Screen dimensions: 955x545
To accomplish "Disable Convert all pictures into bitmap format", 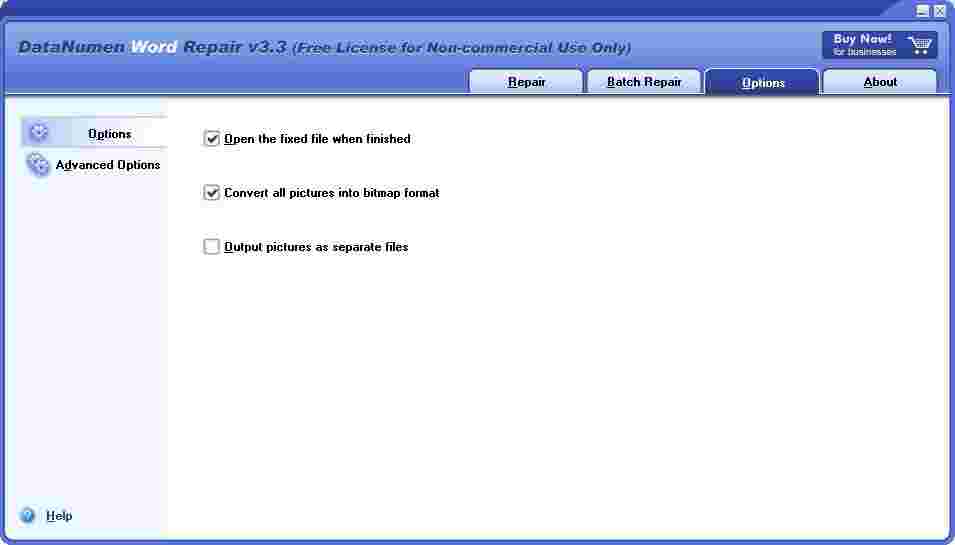I will coord(211,192).
